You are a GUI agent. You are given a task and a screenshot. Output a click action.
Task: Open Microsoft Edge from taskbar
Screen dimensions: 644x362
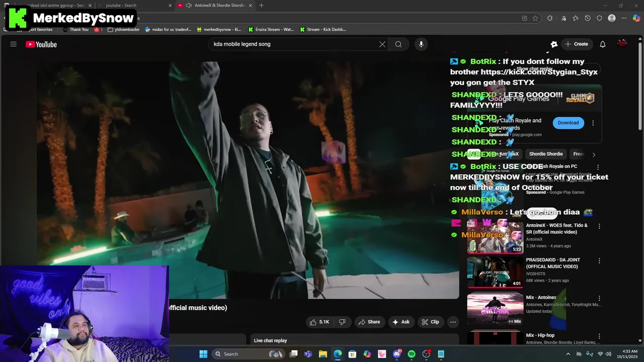tap(338, 354)
